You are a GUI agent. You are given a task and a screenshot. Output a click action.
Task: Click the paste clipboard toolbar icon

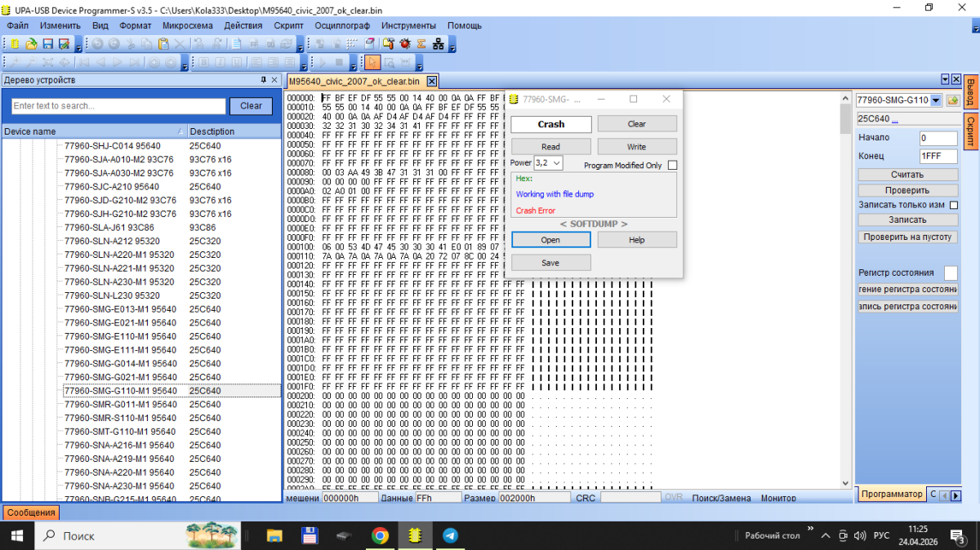[x=163, y=44]
